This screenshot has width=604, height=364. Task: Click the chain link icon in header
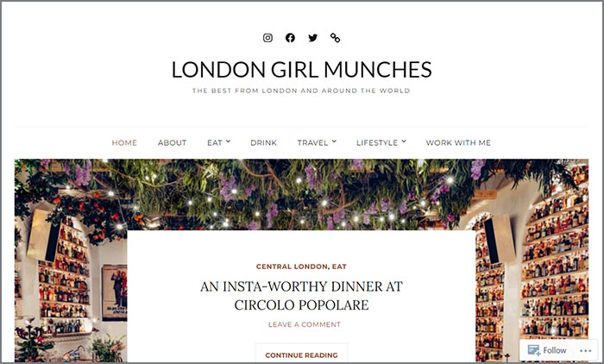click(x=335, y=38)
